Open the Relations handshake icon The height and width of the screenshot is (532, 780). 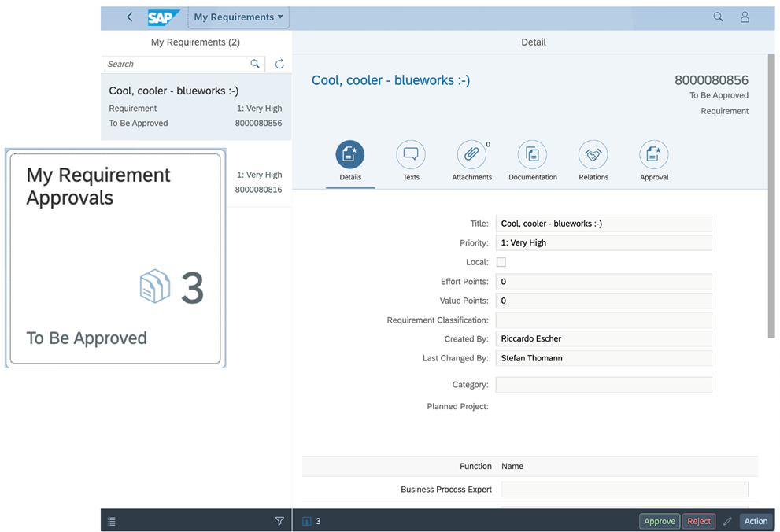pos(593,155)
